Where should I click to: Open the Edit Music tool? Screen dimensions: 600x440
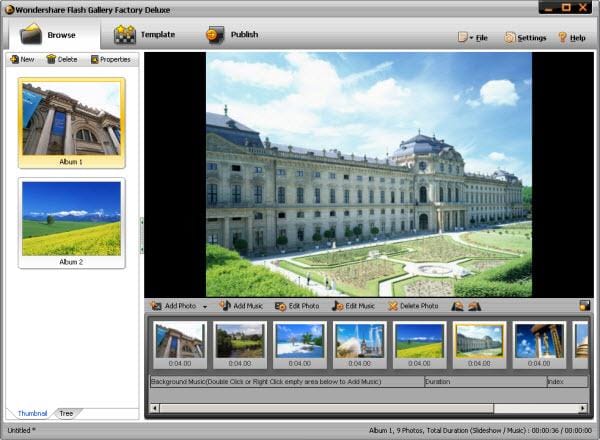coord(354,306)
